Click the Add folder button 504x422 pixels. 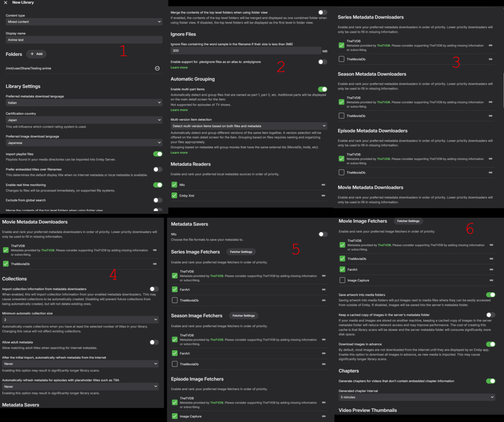(x=37, y=54)
